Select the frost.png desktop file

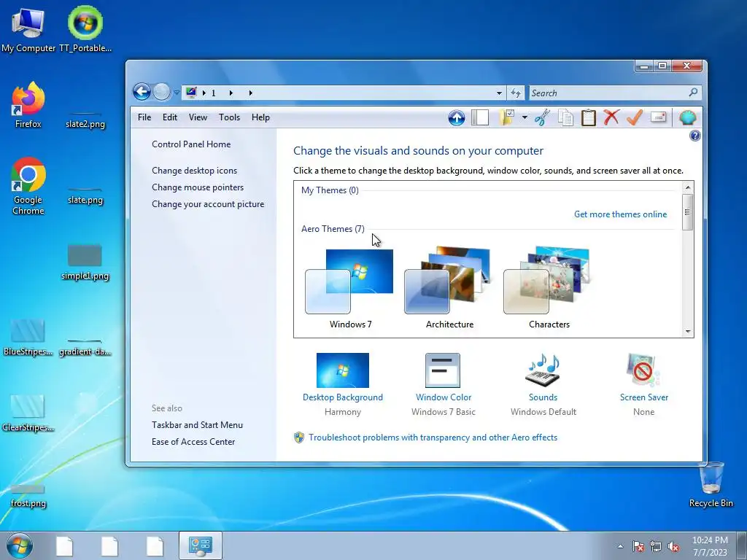tap(28, 495)
